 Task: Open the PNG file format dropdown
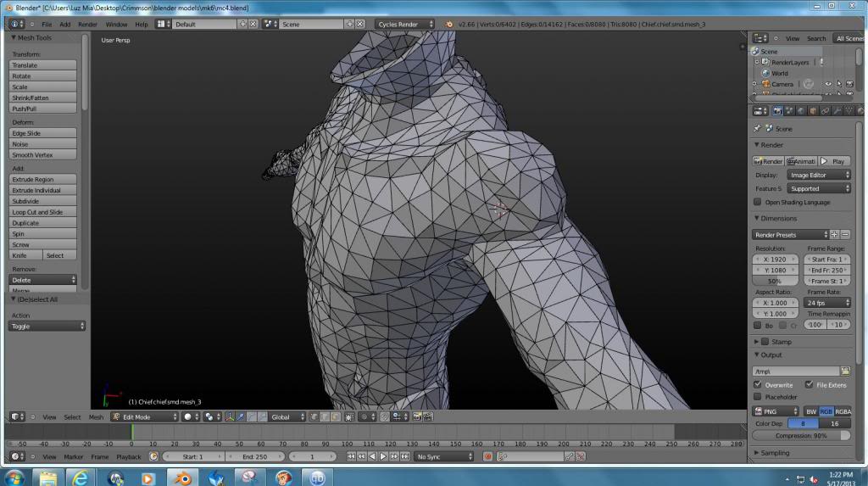click(x=776, y=411)
